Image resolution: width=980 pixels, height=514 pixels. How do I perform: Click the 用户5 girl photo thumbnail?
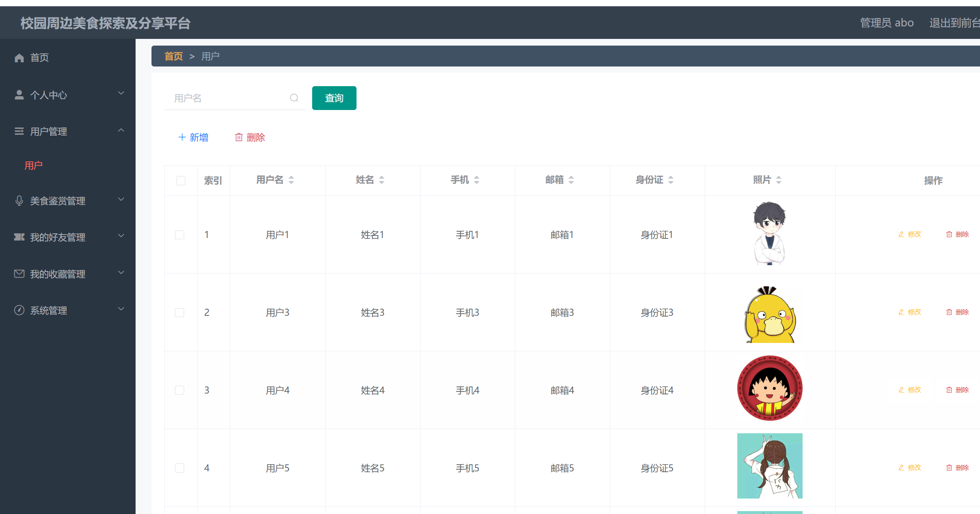770,465
